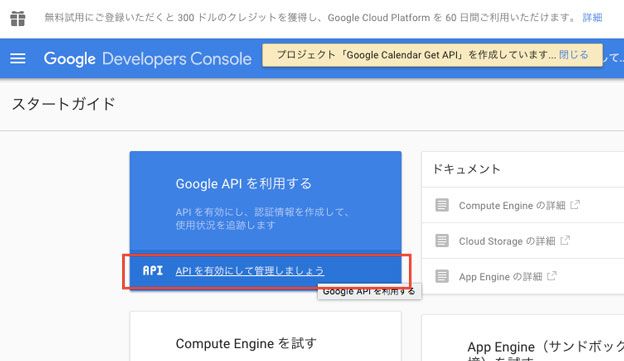Image resolution: width=624 pixels, height=361 pixels.
Task: Dismiss the project notification with 閉じる
Action: tap(573, 55)
